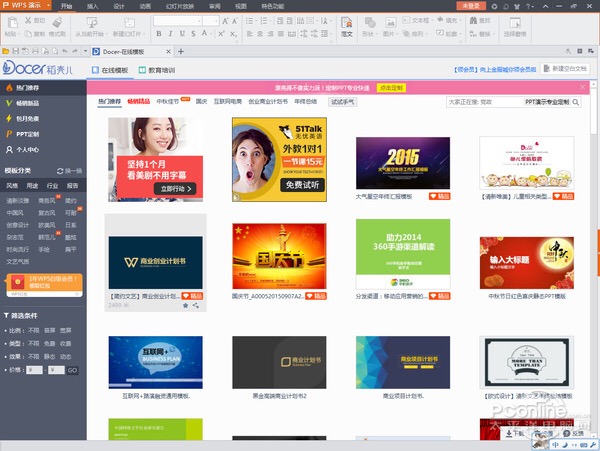Click the Cut scissors icon in ribbon

tap(28, 20)
